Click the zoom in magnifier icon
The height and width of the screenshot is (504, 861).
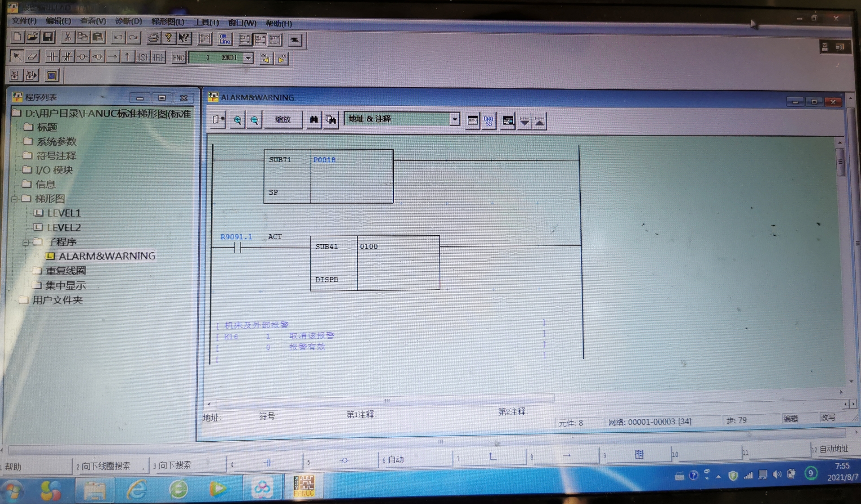coord(237,120)
